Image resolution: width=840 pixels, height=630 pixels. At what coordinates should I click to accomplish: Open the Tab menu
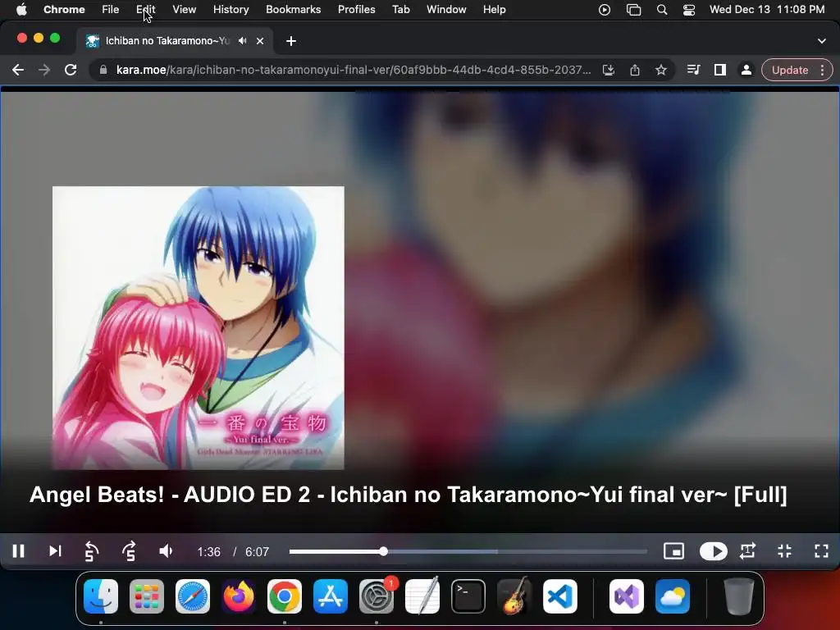point(400,9)
